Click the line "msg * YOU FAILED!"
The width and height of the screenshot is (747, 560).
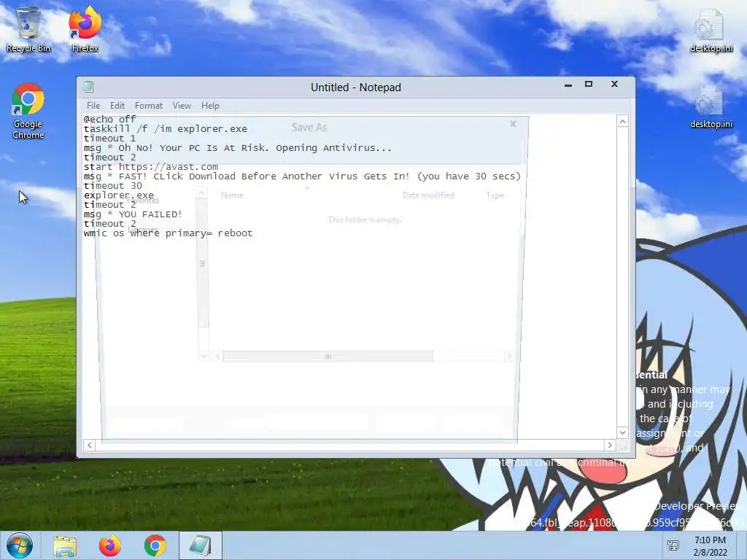coord(133,215)
